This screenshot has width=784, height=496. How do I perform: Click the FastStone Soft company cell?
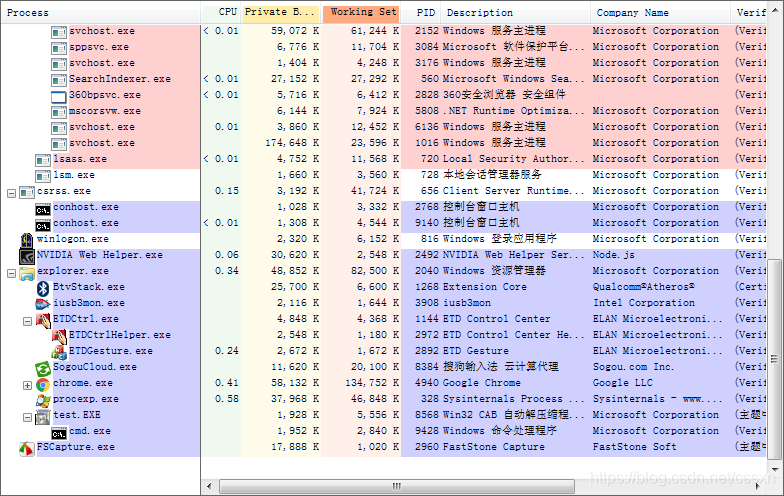click(x=634, y=447)
